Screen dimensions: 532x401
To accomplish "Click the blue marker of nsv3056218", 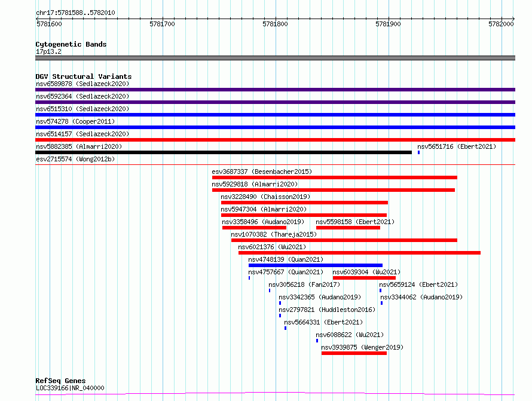I will pyautogui.click(x=270, y=290).
